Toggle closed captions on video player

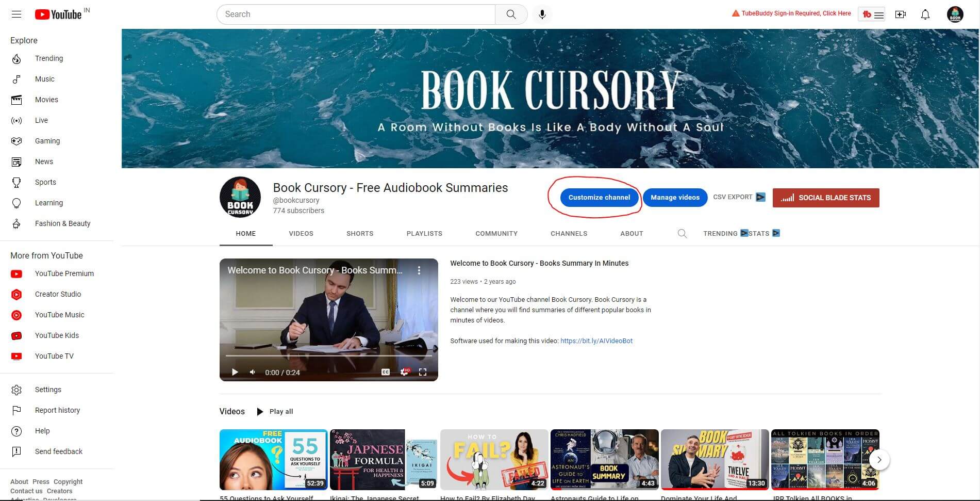pyautogui.click(x=385, y=372)
